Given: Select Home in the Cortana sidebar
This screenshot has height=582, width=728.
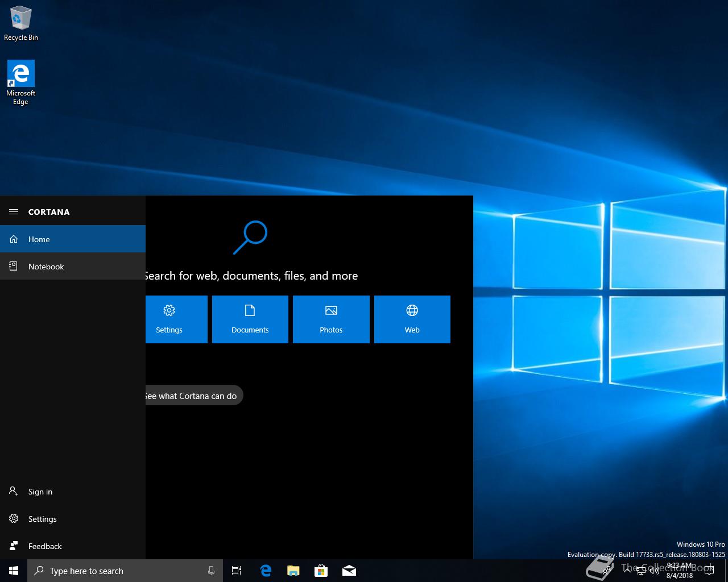Looking at the screenshot, I should click(73, 239).
